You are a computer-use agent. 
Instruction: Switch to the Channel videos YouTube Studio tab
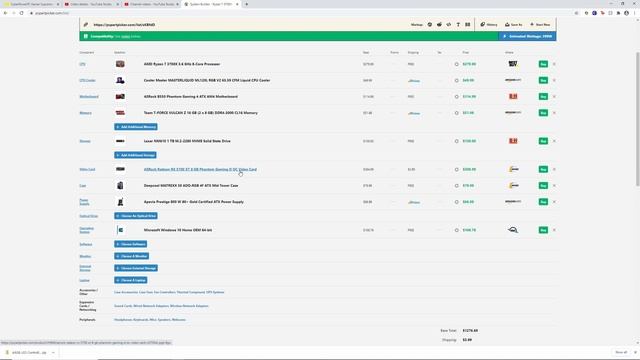[x=151, y=4]
